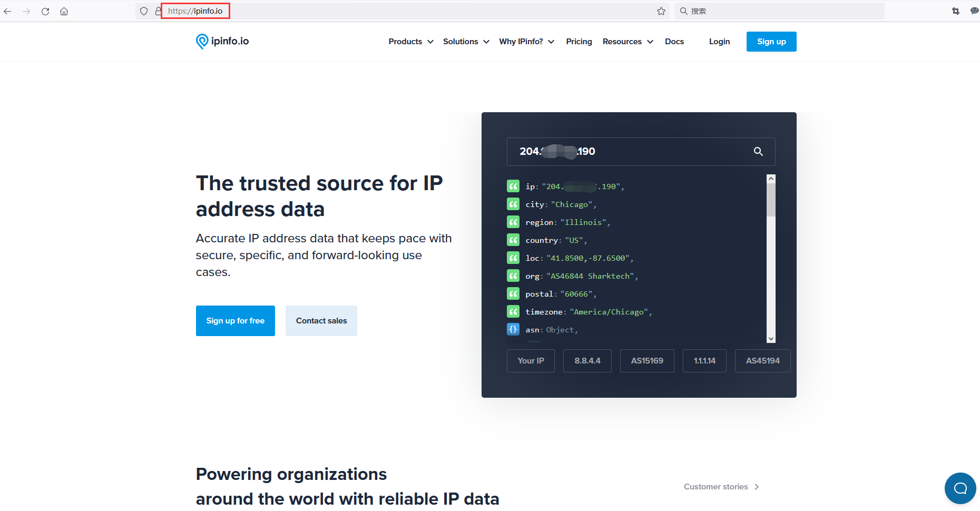Open the Pricing page

tap(579, 42)
